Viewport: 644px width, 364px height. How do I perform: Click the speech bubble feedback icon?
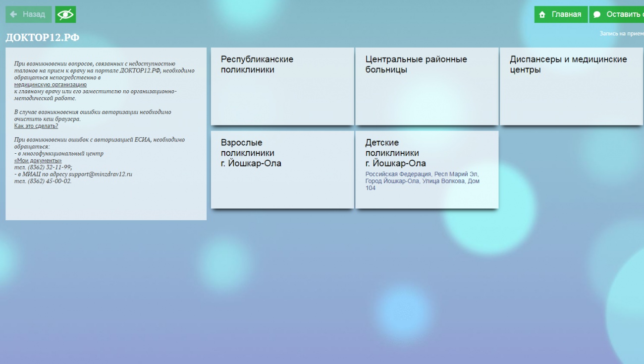click(x=597, y=15)
